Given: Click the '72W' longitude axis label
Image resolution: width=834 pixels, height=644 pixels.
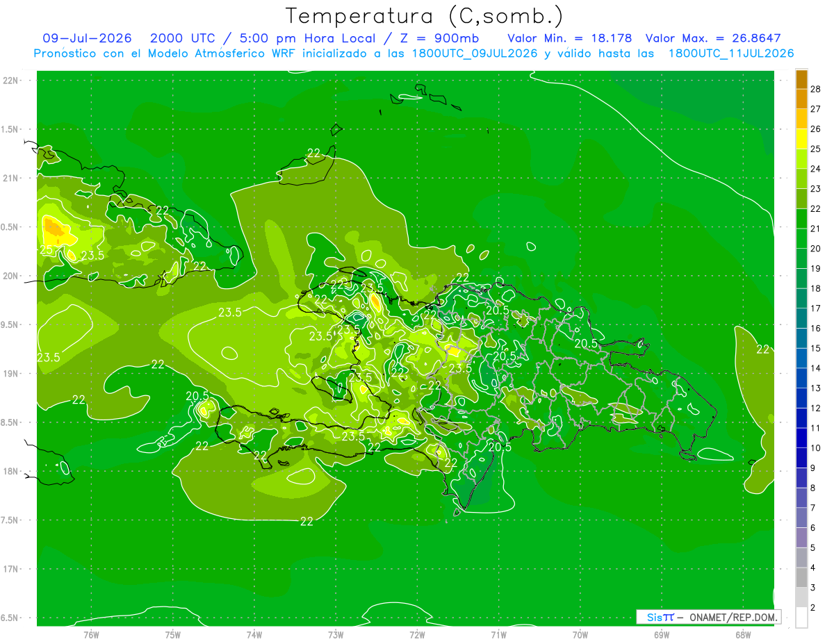Looking at the screenshot, I should [x=417, y=635].
